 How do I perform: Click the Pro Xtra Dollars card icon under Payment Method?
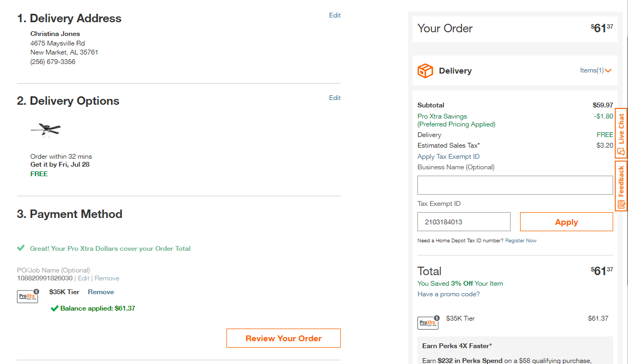click(28, 296)
